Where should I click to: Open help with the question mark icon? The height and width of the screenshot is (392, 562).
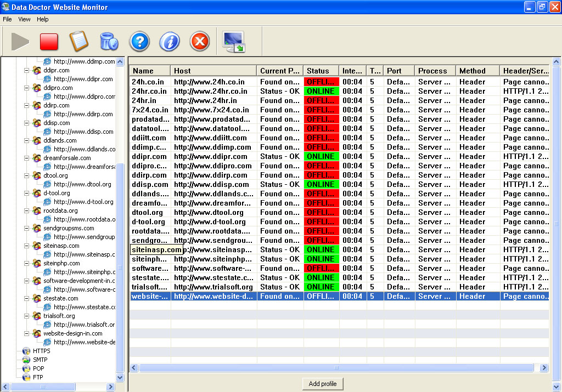(x=139, y=42)
